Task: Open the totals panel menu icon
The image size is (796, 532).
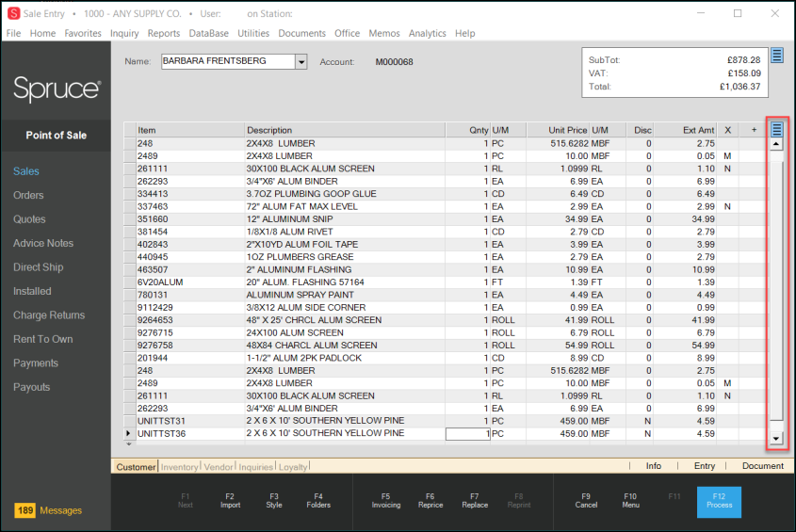Action: [x=777, y=55]
